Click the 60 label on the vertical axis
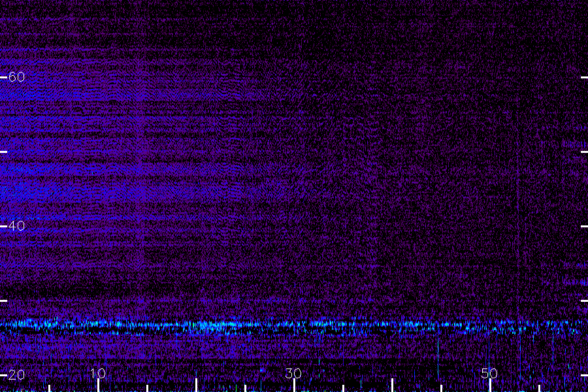Screen dimensions: 588x392 coord(16,77)
